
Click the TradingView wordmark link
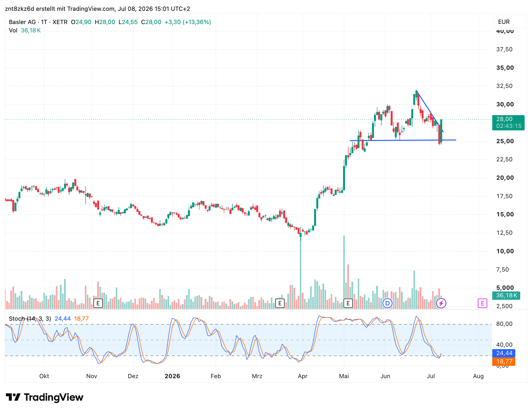[x=53, y=397]
